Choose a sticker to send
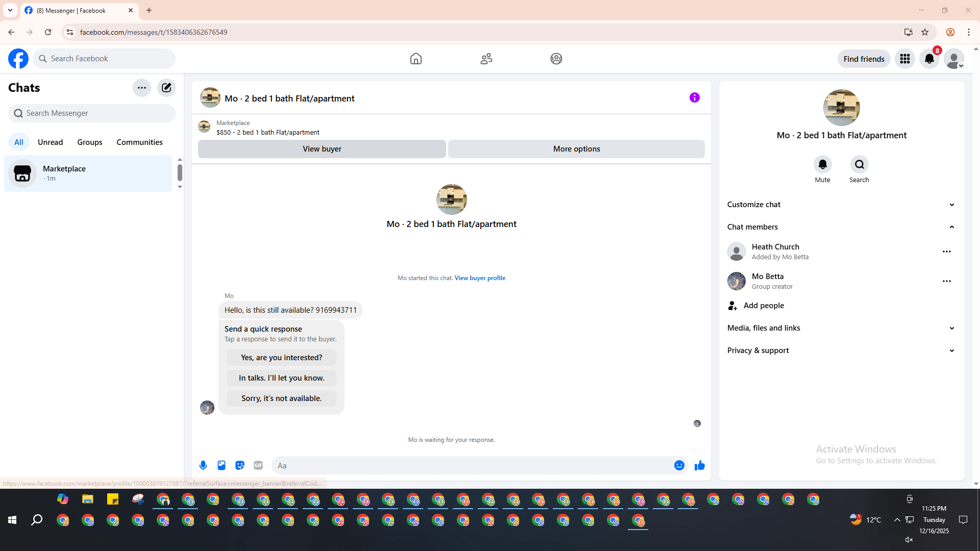This screenshot has height=551, width=980. [240, 465]
